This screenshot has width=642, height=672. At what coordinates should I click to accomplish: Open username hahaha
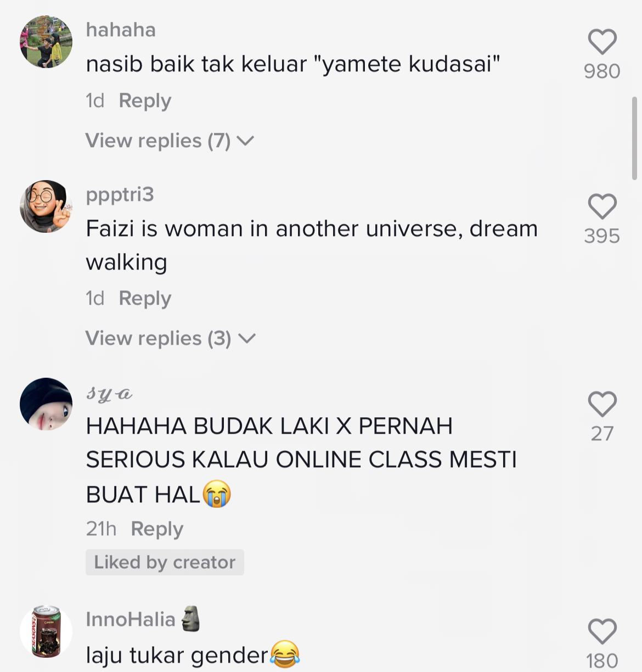pos(121,30)
